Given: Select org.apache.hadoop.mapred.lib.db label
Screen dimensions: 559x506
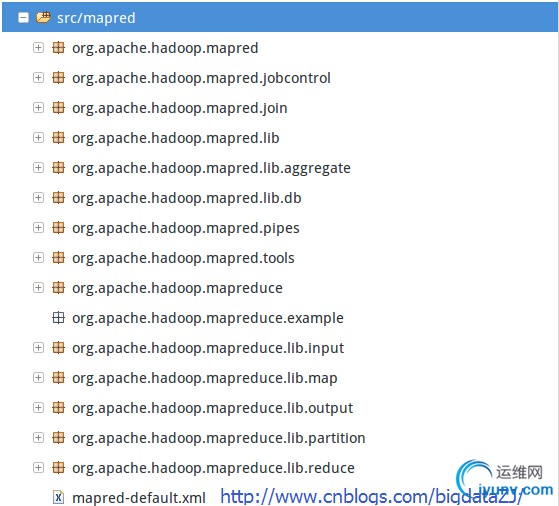Looking at the screenshot, I should tap(187, 198).
